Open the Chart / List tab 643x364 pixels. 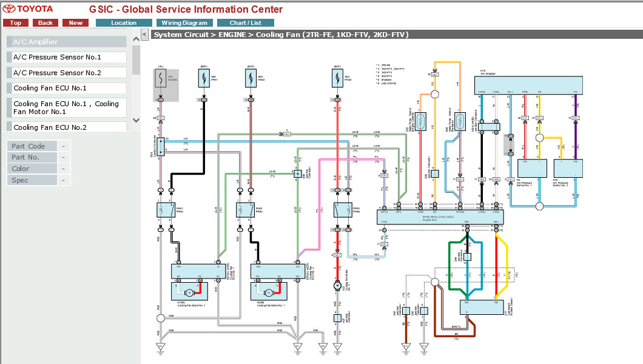coord(245,23)
